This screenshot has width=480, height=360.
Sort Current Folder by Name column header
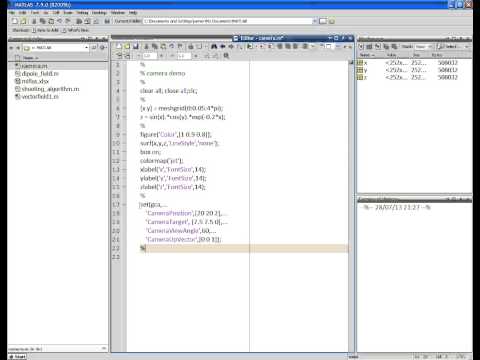tap(31, 58)
